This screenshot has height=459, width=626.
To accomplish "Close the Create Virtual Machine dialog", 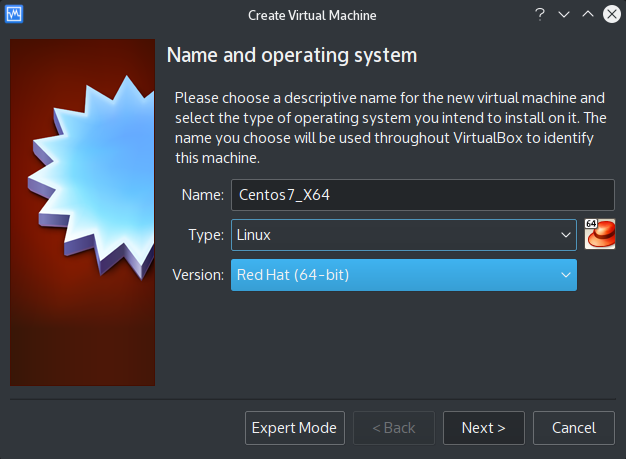I will (612, 14).
